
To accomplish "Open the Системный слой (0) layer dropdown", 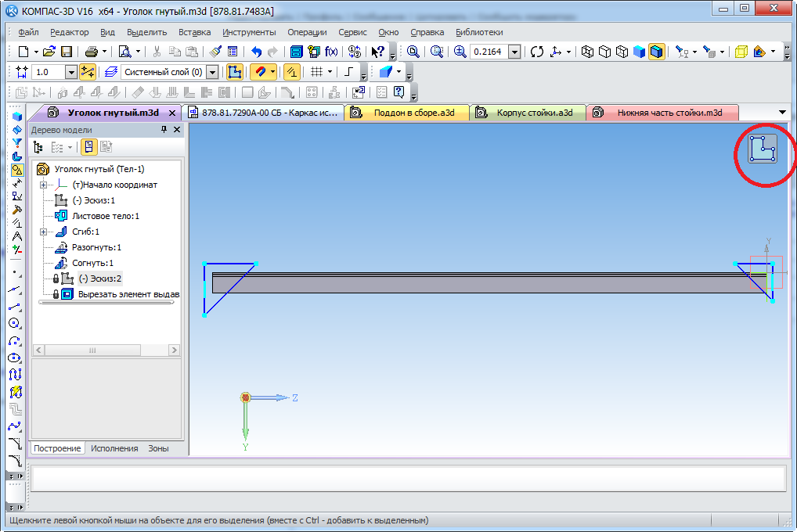I will point(211,72).
